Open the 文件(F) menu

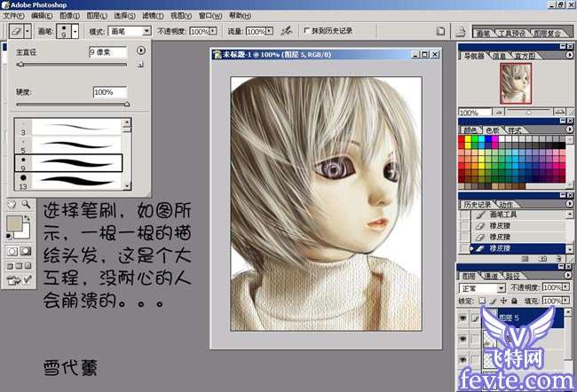pos(13,16)
